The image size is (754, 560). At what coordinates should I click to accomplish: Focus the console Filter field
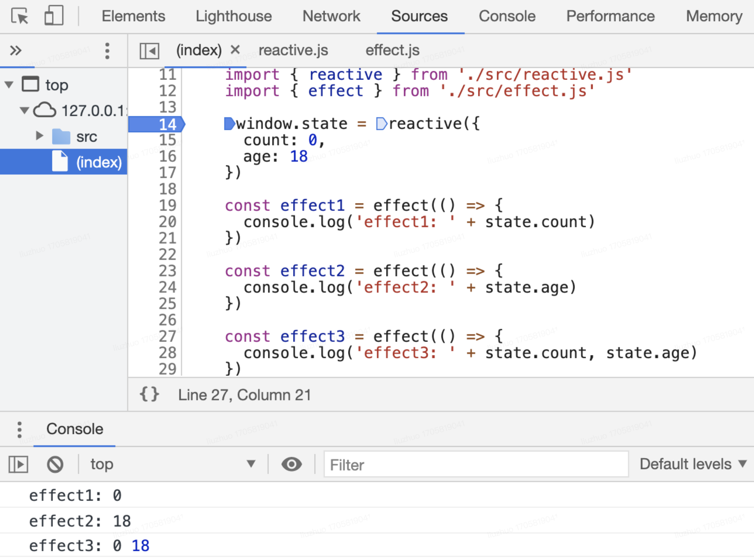pos(476,465)
